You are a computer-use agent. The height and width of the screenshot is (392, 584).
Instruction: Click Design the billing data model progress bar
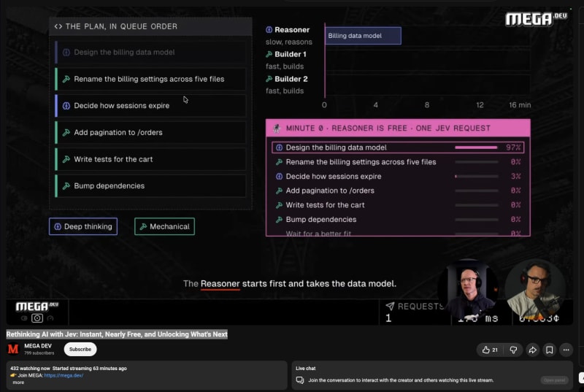click(x=477, y=147)
